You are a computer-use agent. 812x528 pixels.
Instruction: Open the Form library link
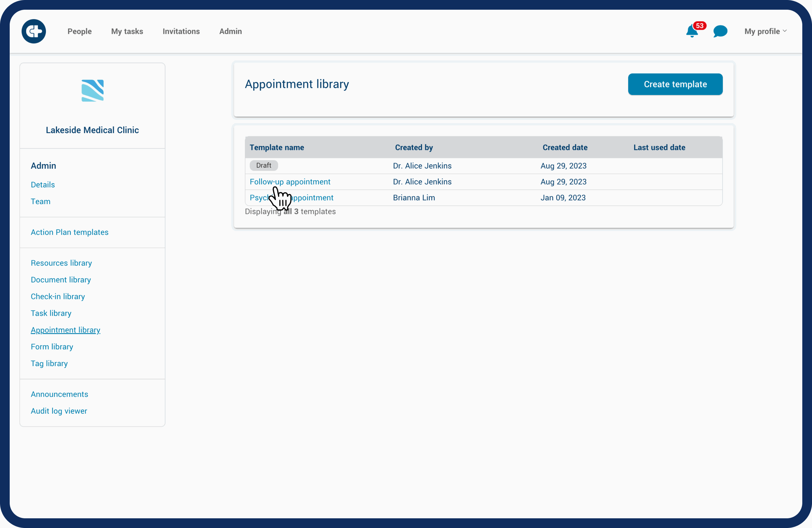click(52, 347)
